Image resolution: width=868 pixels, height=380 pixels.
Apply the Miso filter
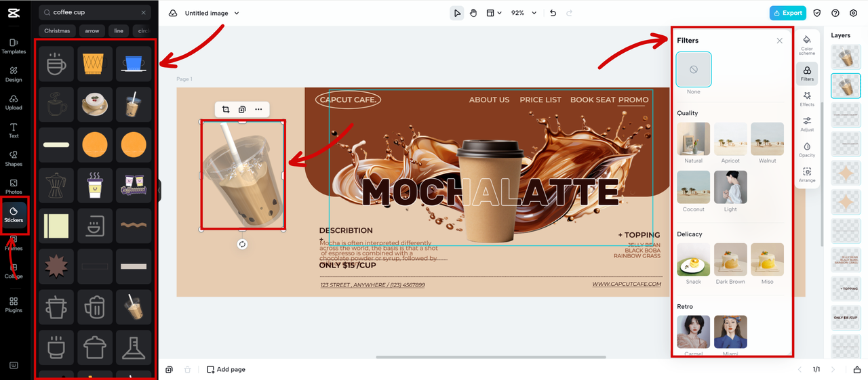pyautogui.click(x=767, y=259)
